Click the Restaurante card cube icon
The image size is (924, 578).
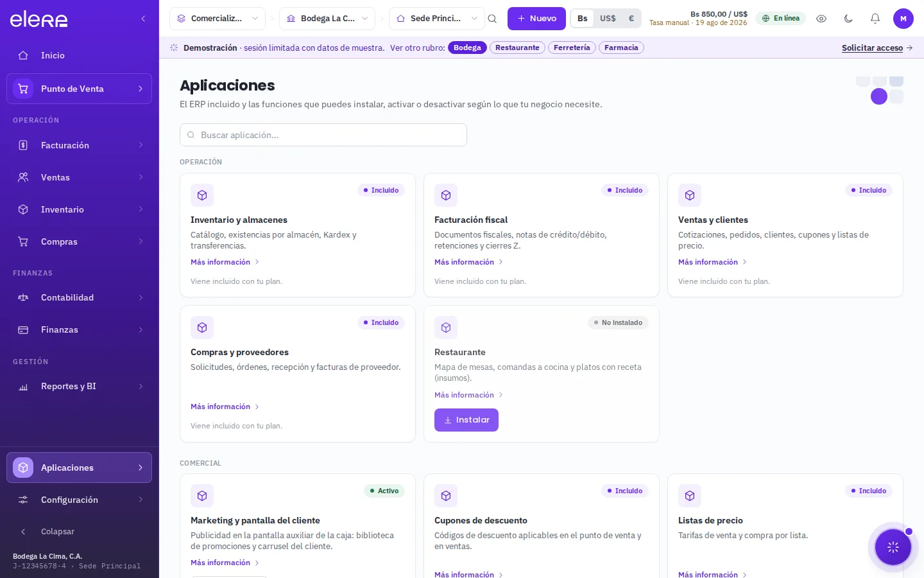point(446,328)
